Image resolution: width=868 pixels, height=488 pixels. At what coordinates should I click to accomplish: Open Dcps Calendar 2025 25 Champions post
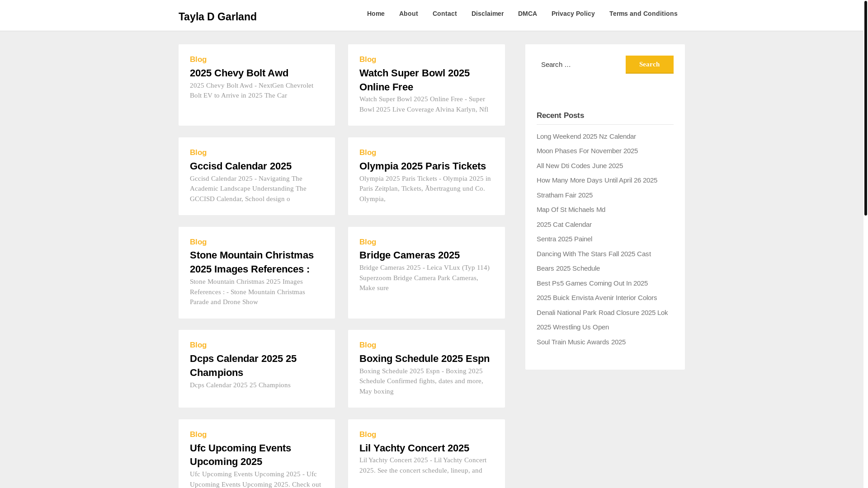pyautogui.click(x=243, y=366)
